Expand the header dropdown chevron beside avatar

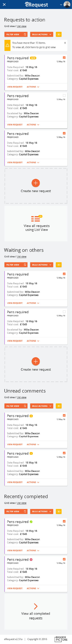click(61, 4)
